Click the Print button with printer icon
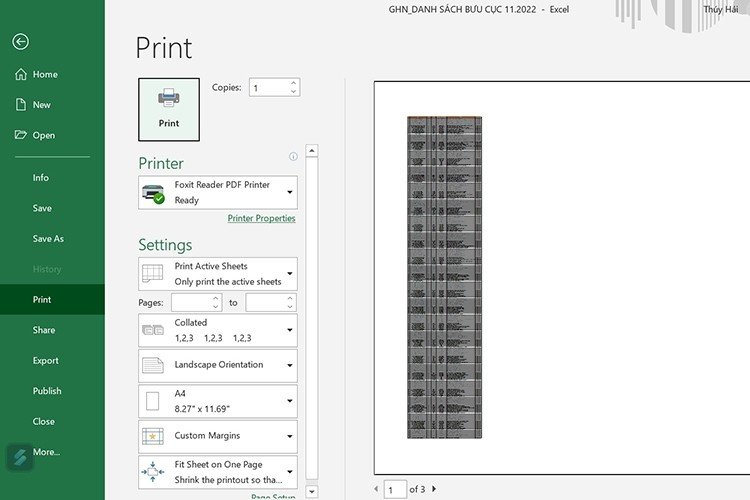The width and height of the screenshot is (750, 500). coord(169,108)
